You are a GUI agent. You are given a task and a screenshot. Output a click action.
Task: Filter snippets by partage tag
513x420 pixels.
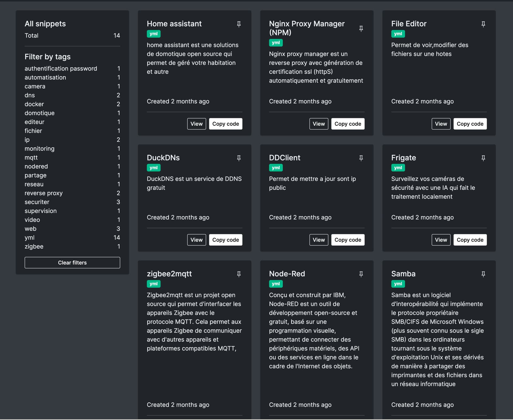tap(72, 175)
